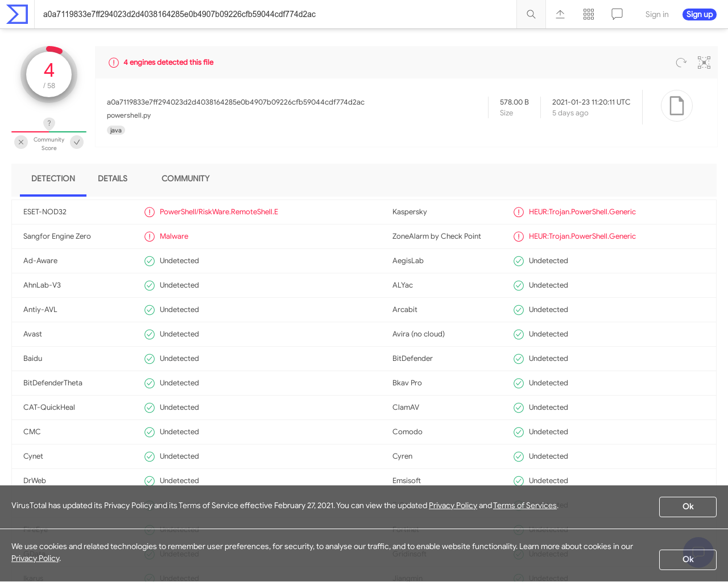The width and height of the screenshot is (728, 582).
Task: Open the Terms of Services link
Action: tap(525, 505)
